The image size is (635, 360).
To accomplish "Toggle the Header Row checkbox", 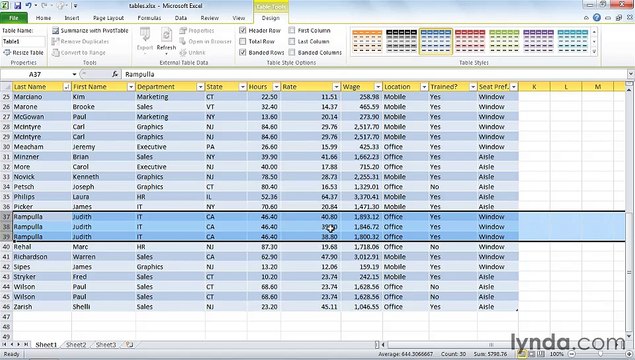I will click(x=243, y=30).
